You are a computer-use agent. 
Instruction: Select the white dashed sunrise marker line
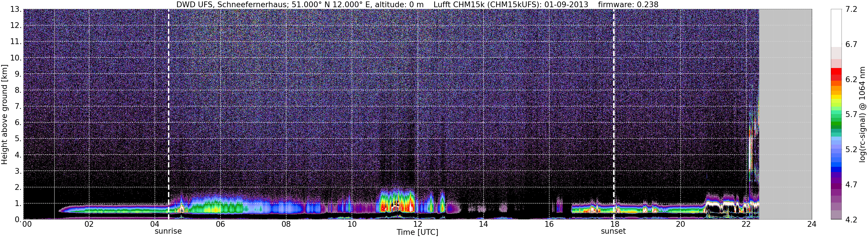(169, 114)
